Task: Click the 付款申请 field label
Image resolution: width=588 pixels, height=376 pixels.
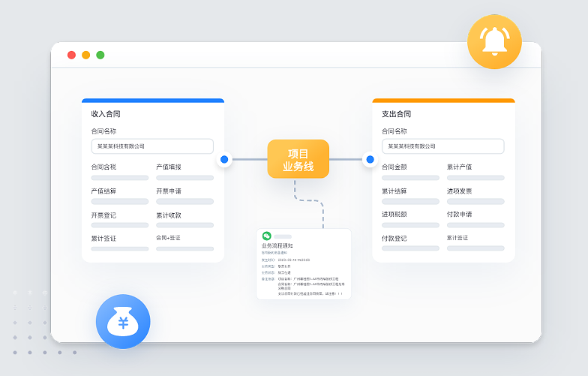Action: tap(459, 214)
